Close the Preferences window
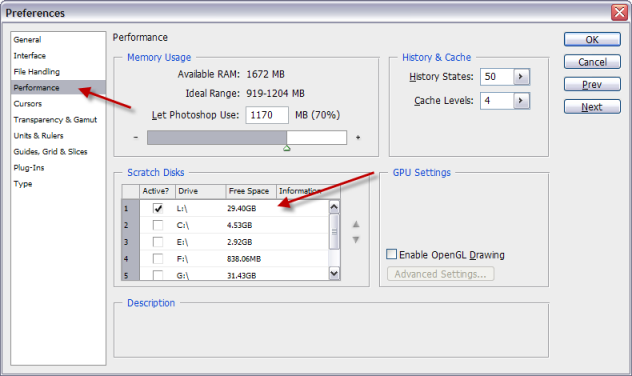 [x=619, y=12]
